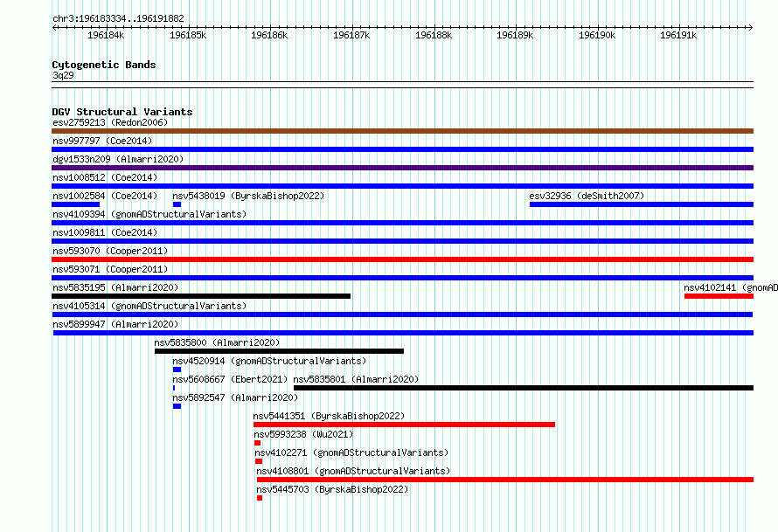Open the nsv5899947 (Almarri2020) label
This screenshot has height=532, width=778.
(115, 324)
